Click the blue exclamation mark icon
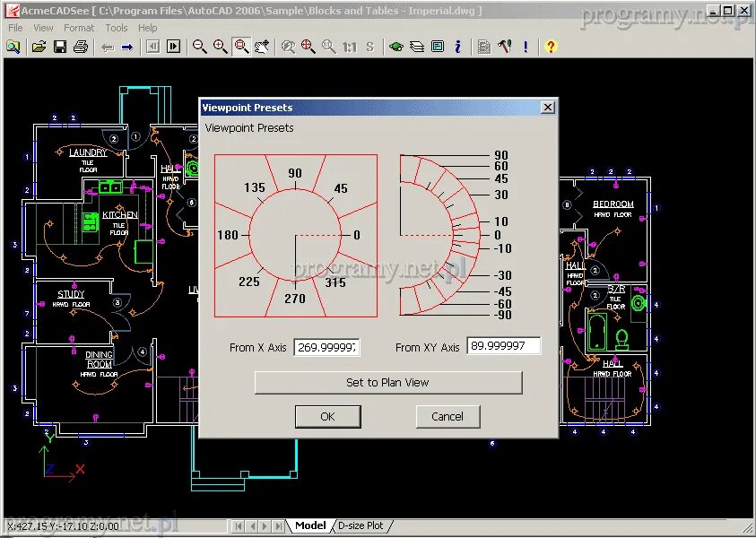756x538 pixels. 526,47
